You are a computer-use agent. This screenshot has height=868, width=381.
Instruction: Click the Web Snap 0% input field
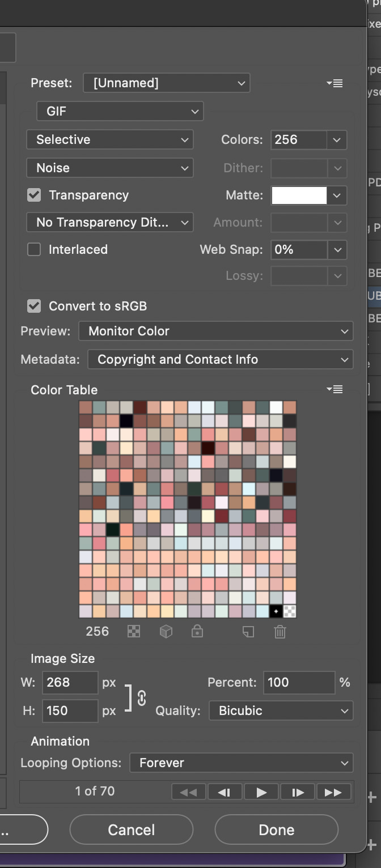299,249
